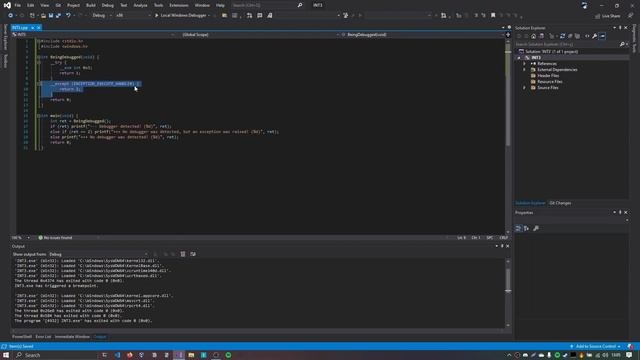The image size is (640, 360).
Task: Select the Resource Files folder
Action: pyautogui.click(x=549, y=82)
